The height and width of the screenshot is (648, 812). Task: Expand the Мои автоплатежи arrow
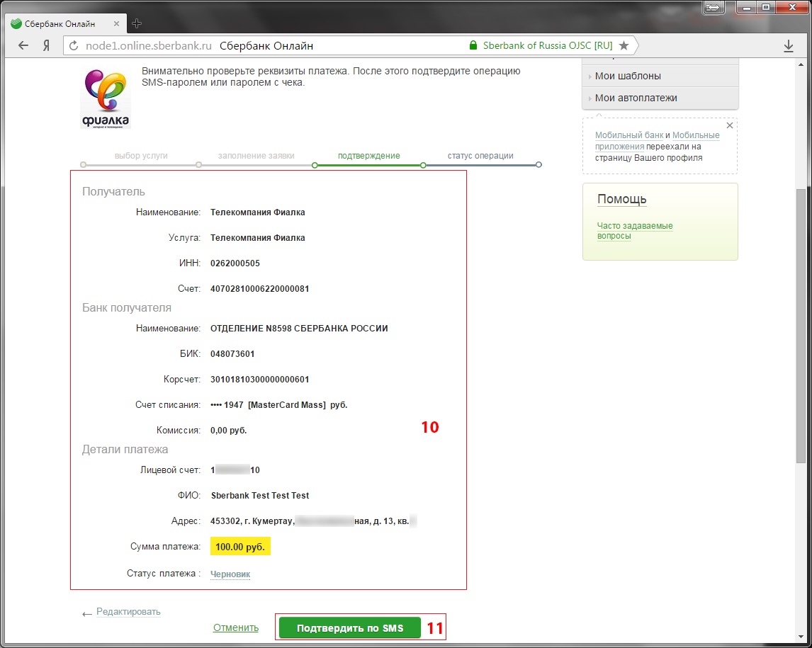590,98
